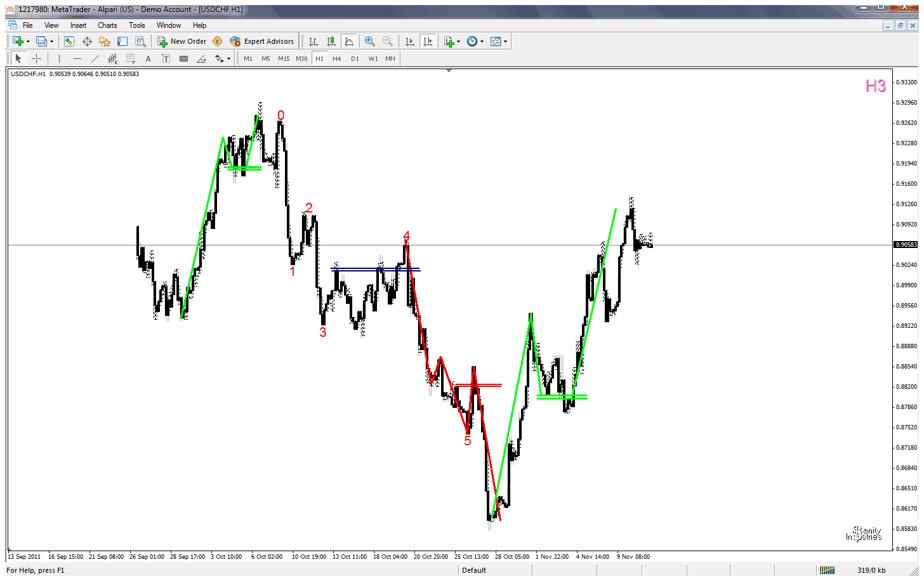Viewport: 924px width, 581px height.
Task: Click the New Order button
Action: coord(182,41)
